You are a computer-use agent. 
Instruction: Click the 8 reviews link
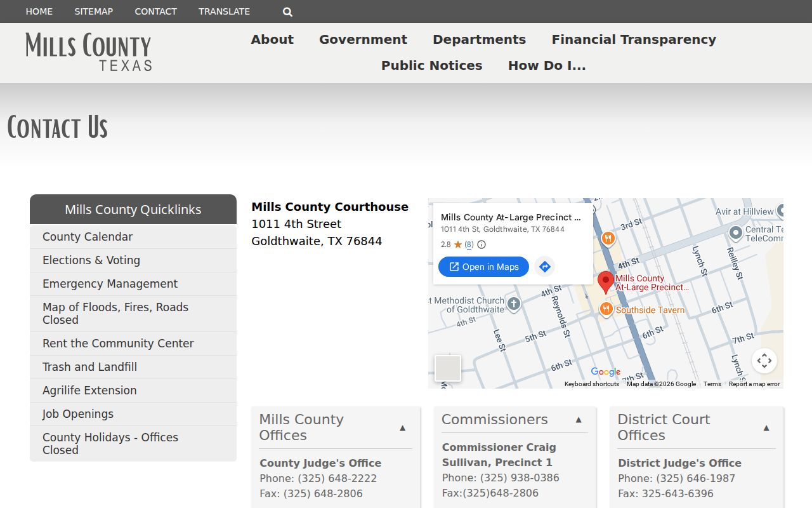pos(469,244)
